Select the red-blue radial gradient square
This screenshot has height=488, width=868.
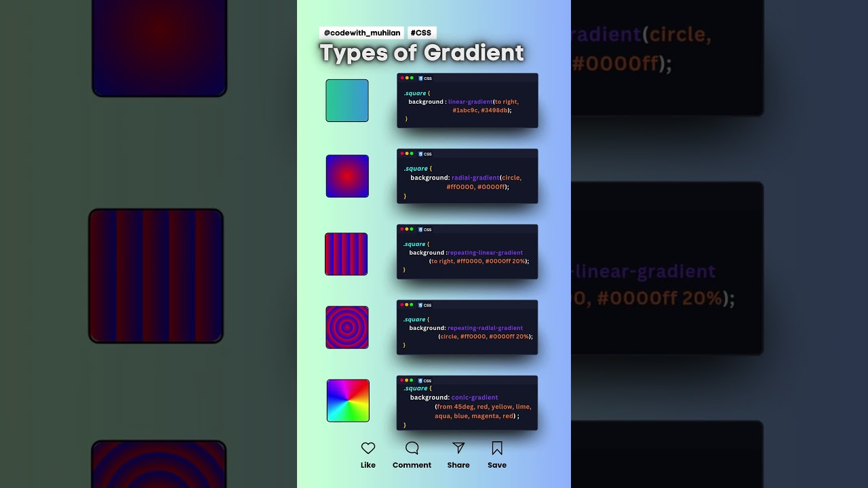pyautogui.click(x=347, y=176)
